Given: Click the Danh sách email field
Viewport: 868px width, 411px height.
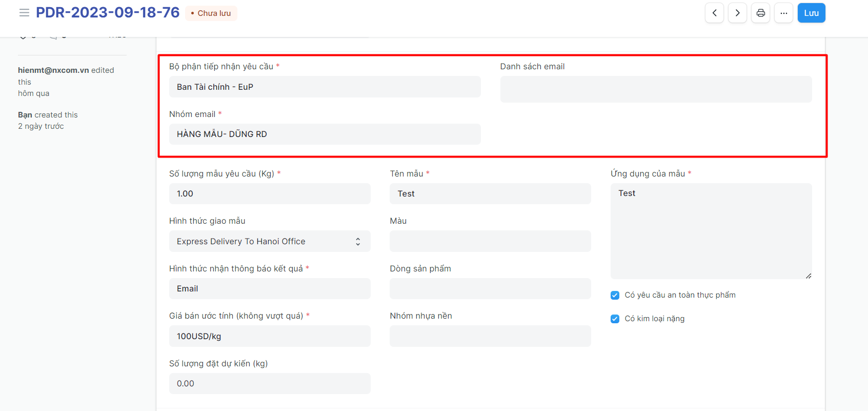Looking at the screenshot, I should coord(655,89).
